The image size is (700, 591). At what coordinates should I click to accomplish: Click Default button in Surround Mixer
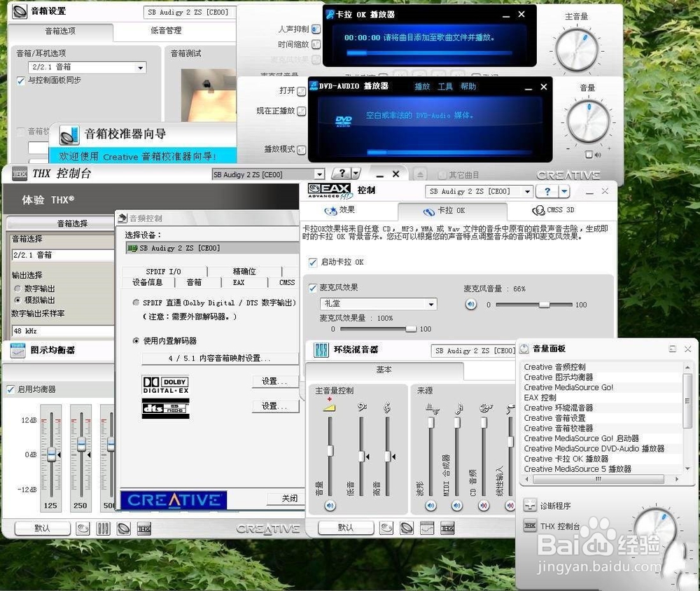[346, 528]
